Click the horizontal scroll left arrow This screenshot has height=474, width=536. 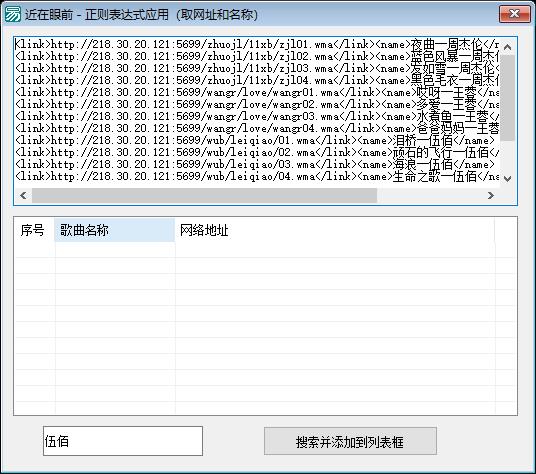click(23, 195)
